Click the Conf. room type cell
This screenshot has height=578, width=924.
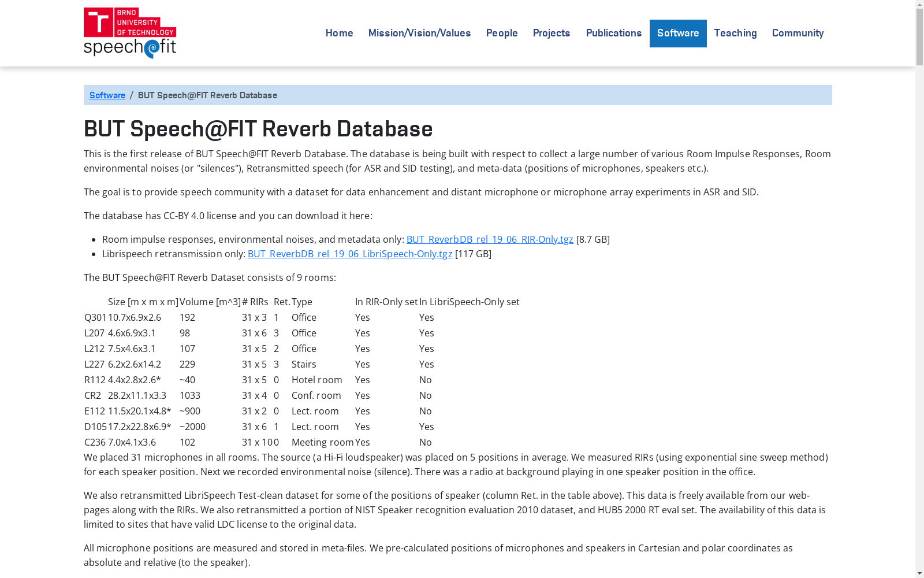coord(316,395)
